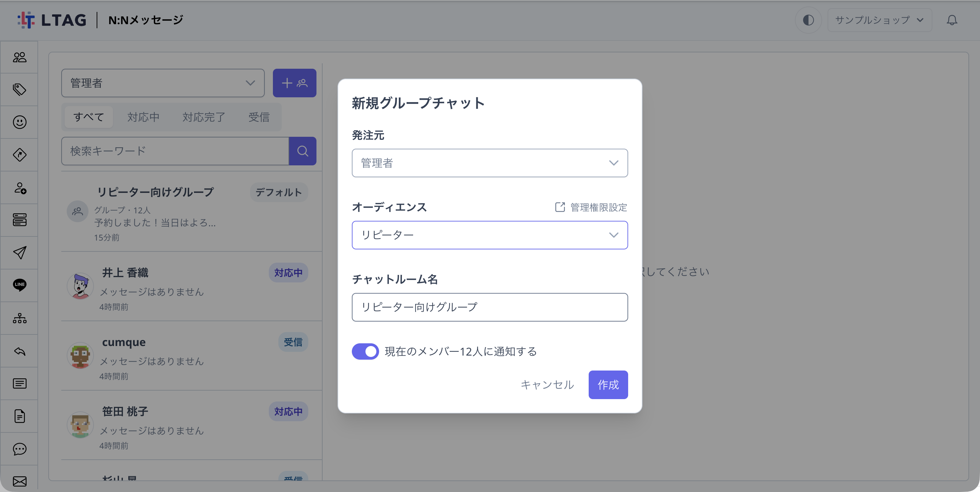Click the LTAG logo
980x492 pixels.
click(x=52, y=20)
